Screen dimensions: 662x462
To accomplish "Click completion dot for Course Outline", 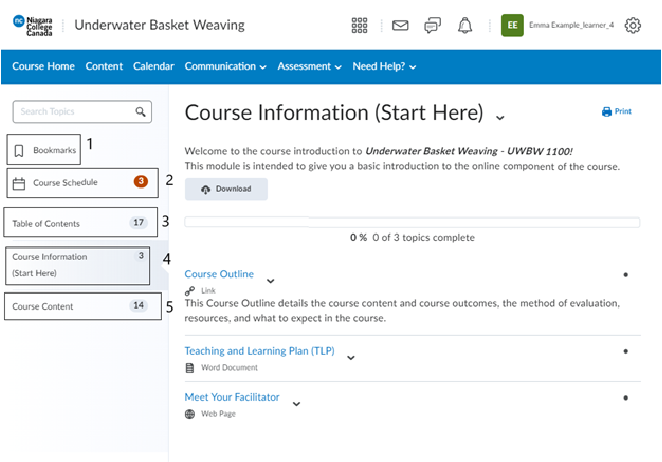I will coord(625,273).
